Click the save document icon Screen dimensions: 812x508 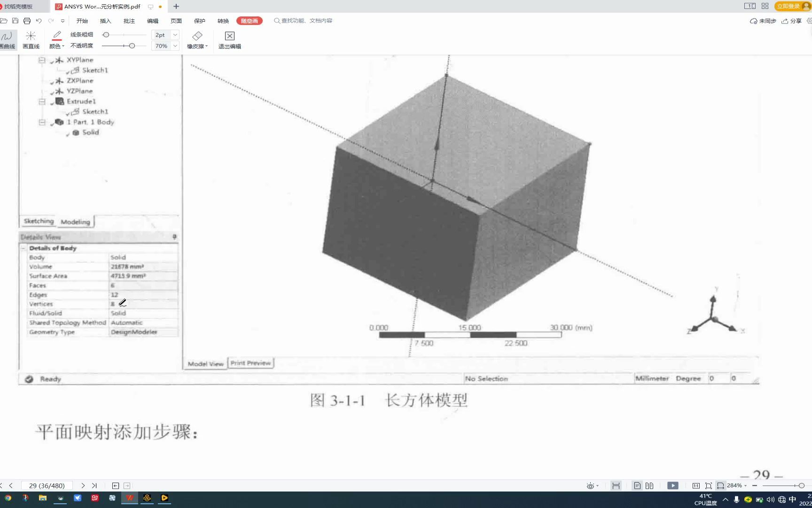[15, 21]
